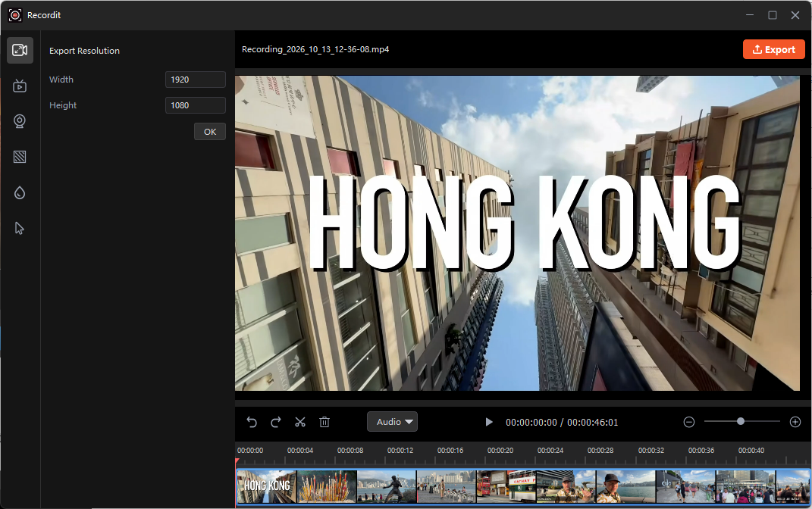Open the export resolution sidebar icon
Viewport: 812px width, 509px height.
click(20, 50)
